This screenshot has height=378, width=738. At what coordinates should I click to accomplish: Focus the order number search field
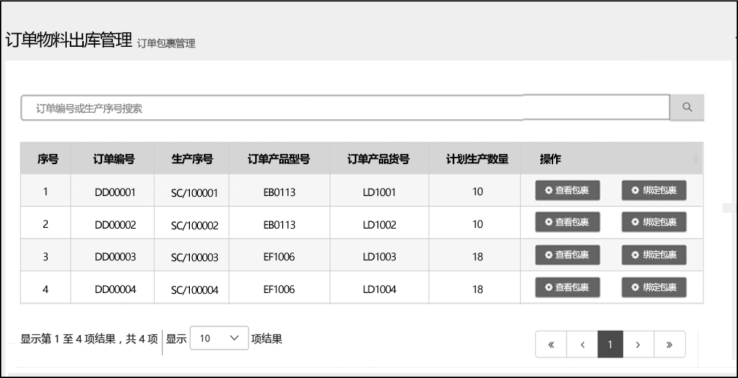point(345,108)
